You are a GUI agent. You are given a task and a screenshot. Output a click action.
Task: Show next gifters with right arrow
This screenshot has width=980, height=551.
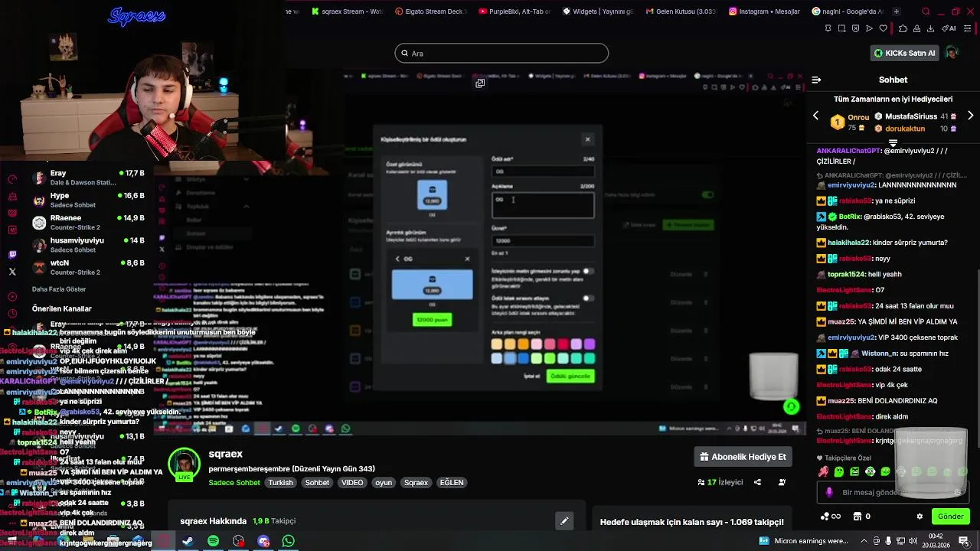pos(971,116)
